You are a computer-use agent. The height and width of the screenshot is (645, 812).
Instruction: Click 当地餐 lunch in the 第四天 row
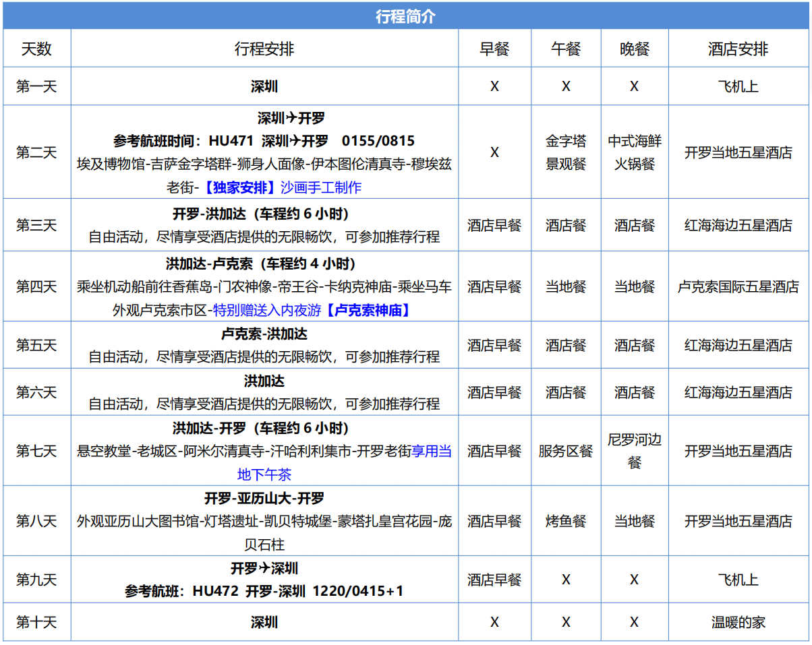click(566, 286)
